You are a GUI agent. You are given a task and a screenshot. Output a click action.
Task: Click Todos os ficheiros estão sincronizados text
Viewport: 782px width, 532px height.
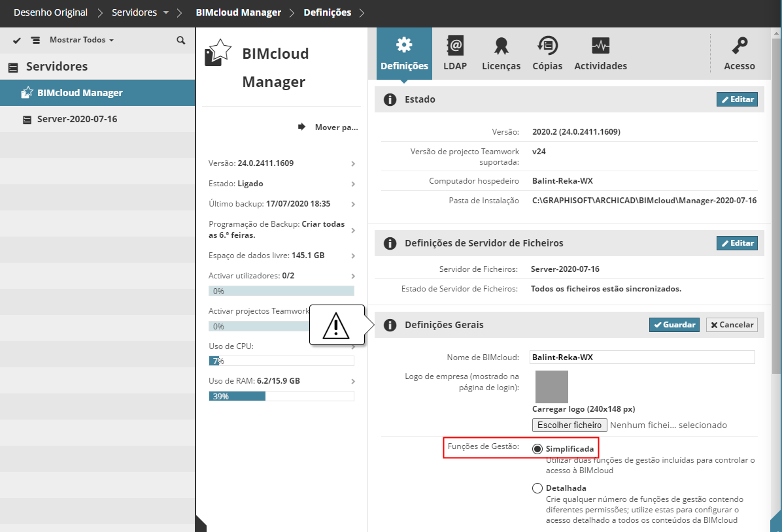coord(606,289)
